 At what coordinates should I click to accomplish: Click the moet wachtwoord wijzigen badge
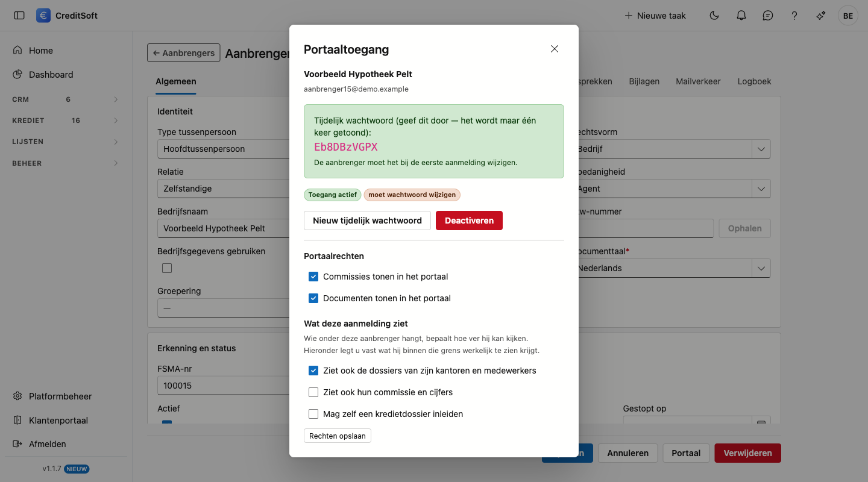(x=412, y=195)
